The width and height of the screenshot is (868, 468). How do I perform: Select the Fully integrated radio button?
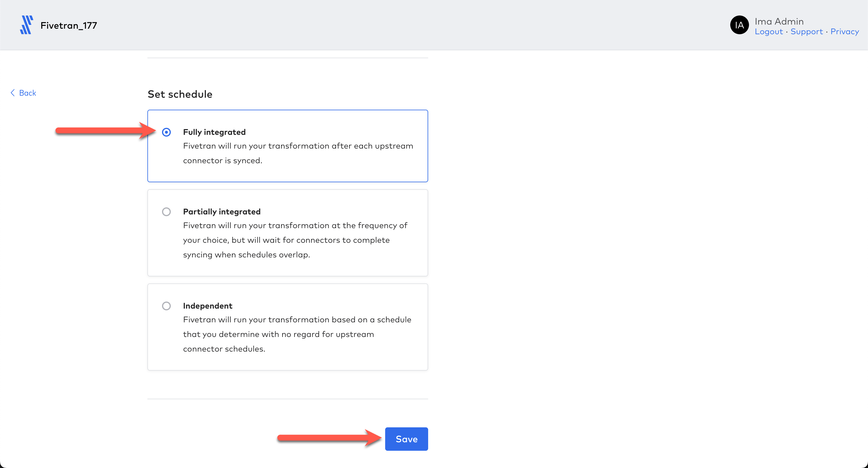166,132
